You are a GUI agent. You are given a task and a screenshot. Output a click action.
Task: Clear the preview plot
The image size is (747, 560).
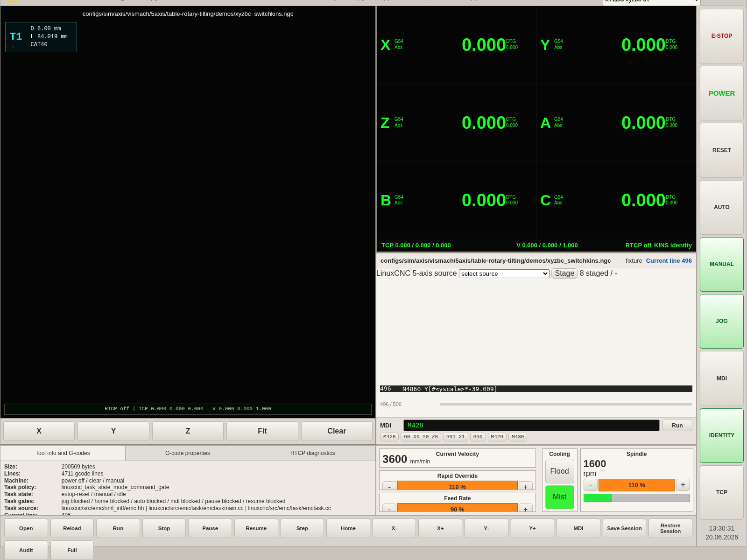(337, 431)
